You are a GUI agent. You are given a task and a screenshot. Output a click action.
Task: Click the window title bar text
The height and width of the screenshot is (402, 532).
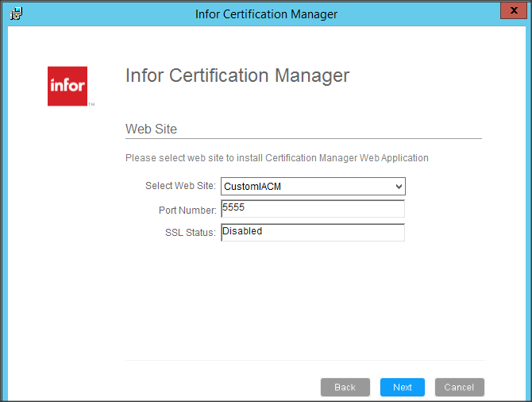coord(266,14)
